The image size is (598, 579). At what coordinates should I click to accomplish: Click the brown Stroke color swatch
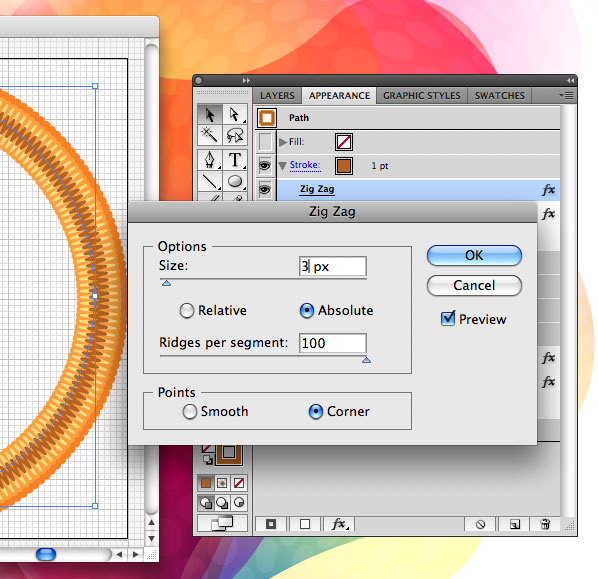point(344,166)
